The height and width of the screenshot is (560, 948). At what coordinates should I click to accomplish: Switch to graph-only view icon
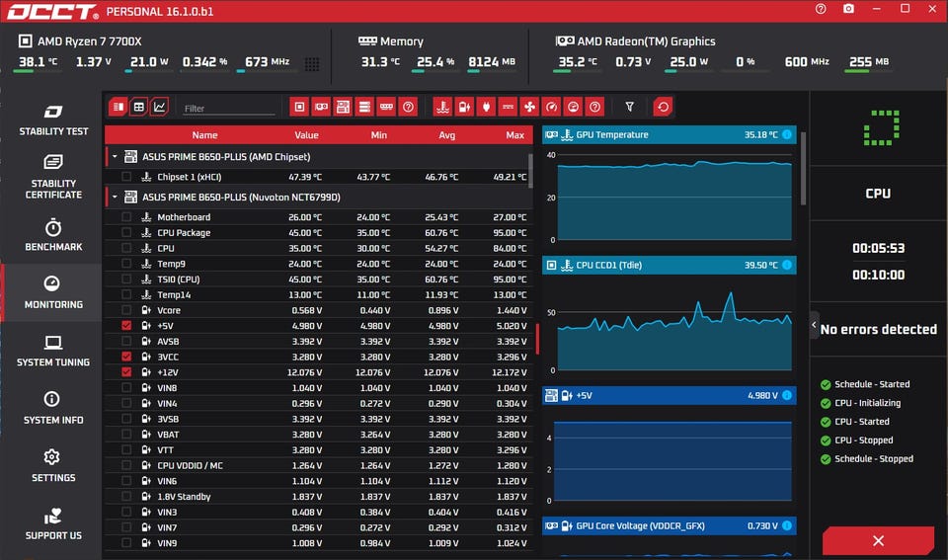[160, 107]
